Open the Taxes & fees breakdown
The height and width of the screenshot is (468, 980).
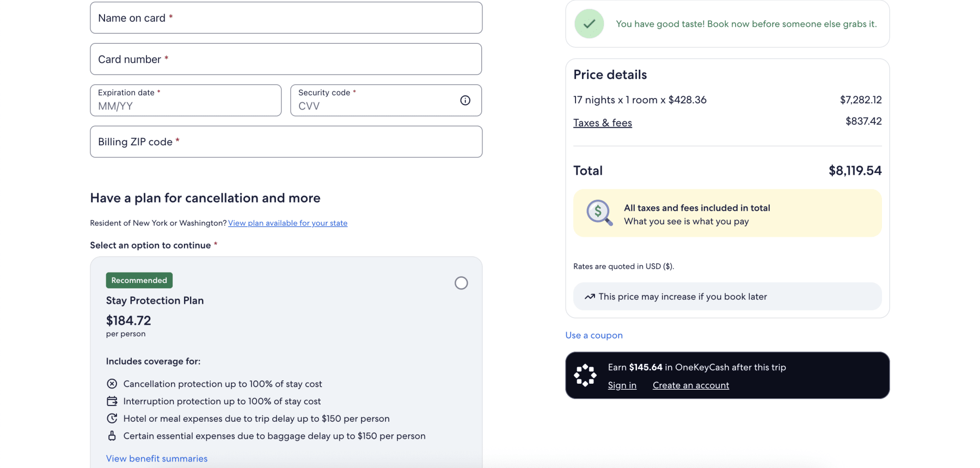point(602,123)
